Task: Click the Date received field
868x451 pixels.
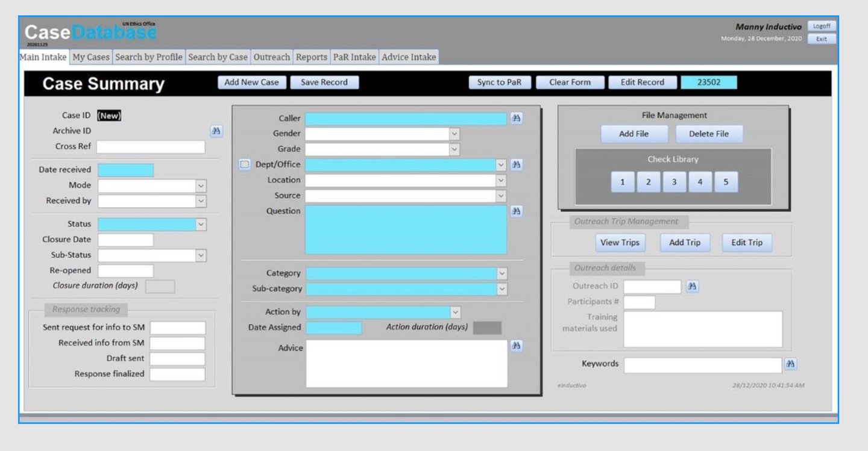Action: coord(125,170)
